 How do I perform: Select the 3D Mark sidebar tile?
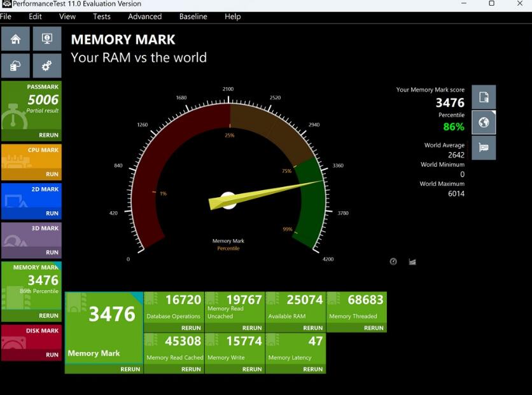point(32,239)
